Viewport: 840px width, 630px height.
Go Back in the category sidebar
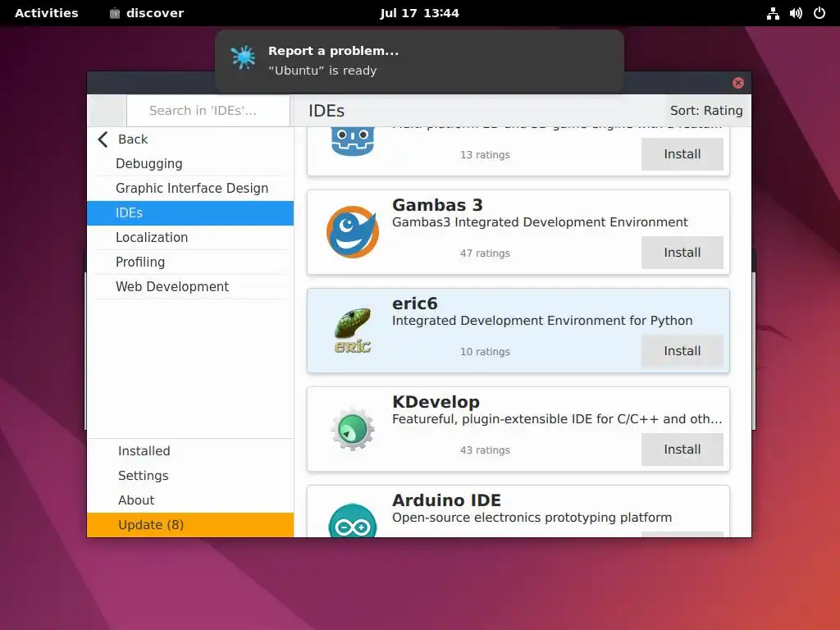pyautogui.click(x=190, y=139)
